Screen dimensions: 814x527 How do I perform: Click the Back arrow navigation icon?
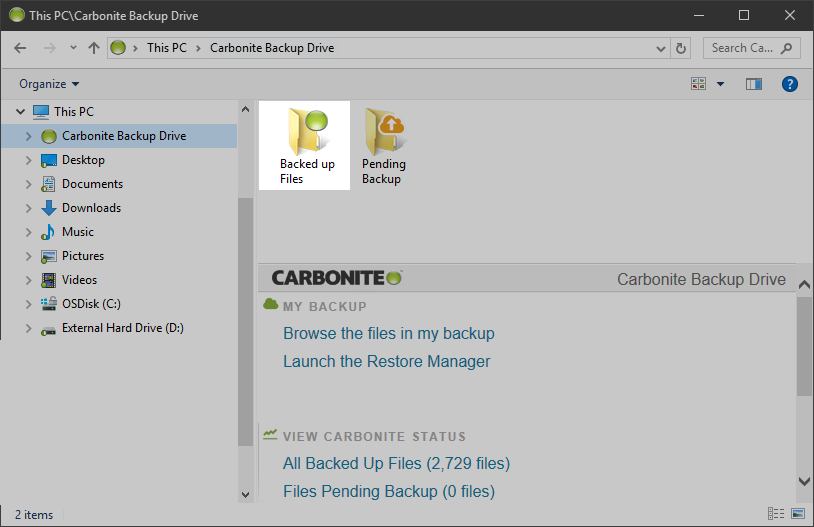[x=20, y=48]
